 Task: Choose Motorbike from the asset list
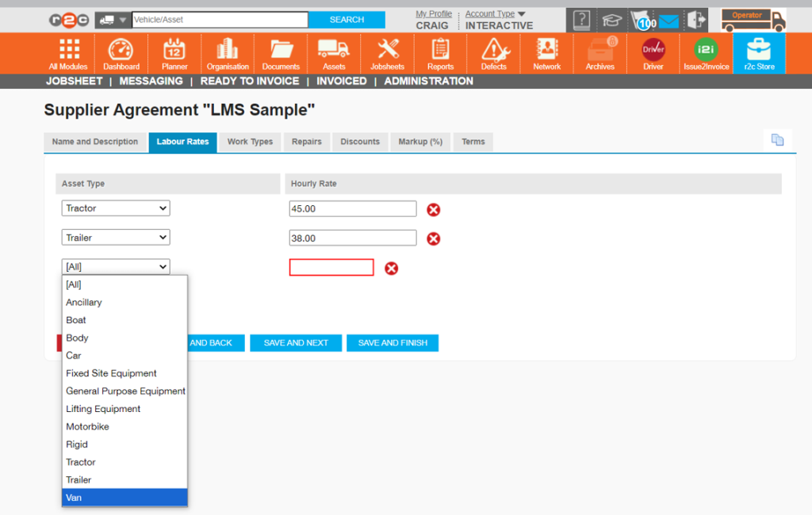(x=124, y=426)
